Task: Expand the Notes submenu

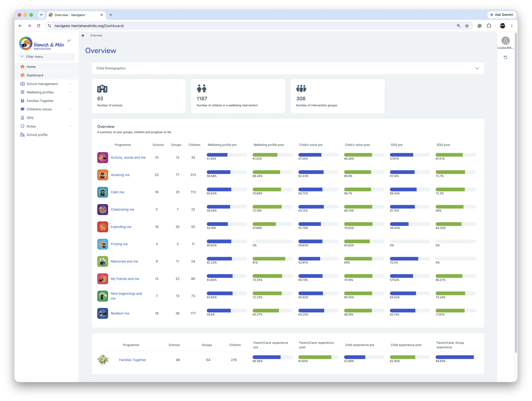Action: click(x=70, y=126)
